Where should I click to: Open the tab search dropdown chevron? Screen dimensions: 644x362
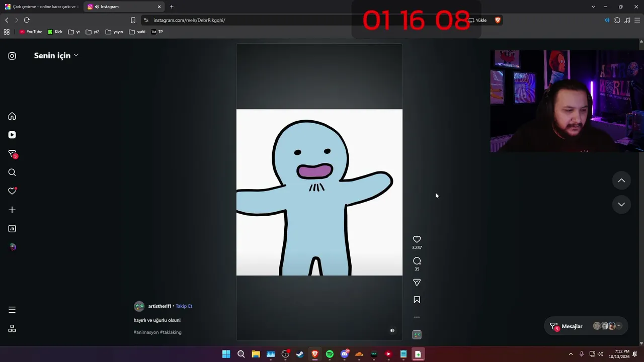pyautogui.click(x=593, y=7)
